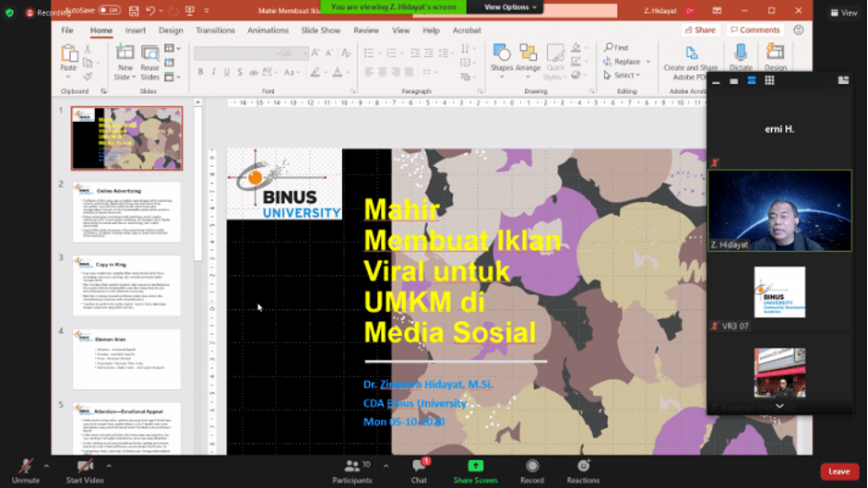Toggle AutoSave switch
Viewport: 868px width, 488px height.
[109, 10]
